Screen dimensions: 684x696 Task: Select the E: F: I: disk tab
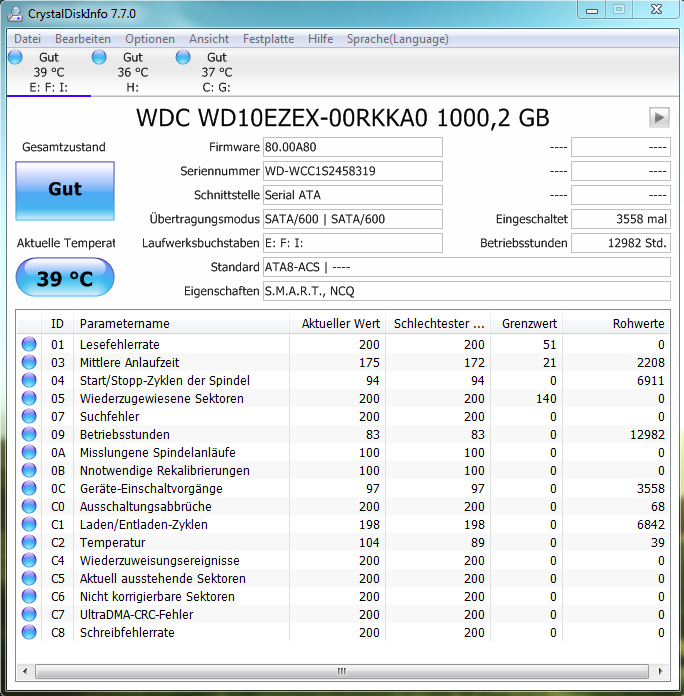tap(49, 72)
